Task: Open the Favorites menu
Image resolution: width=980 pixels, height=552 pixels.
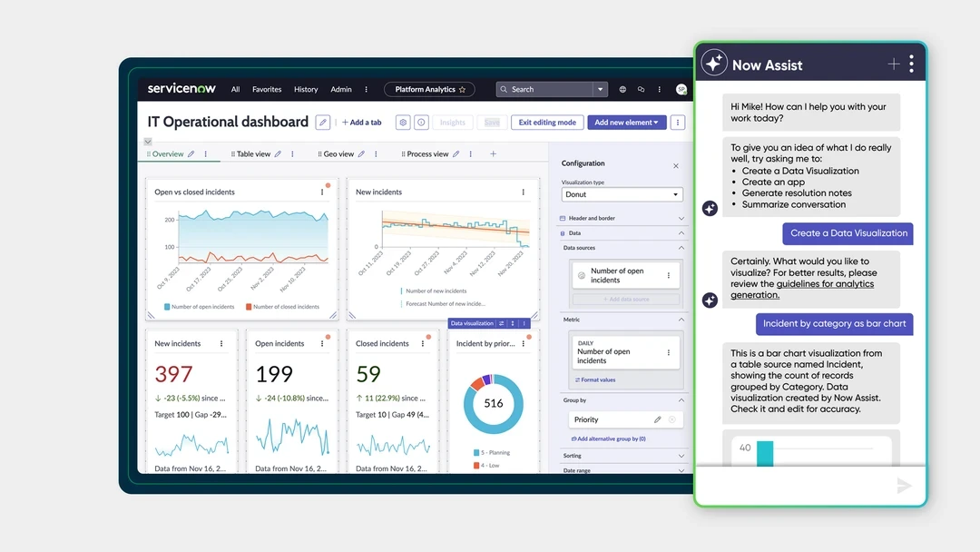Action: [267, 90]
